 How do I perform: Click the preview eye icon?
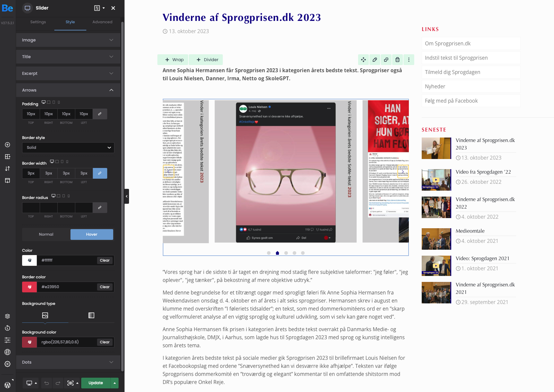pos(70,383)
